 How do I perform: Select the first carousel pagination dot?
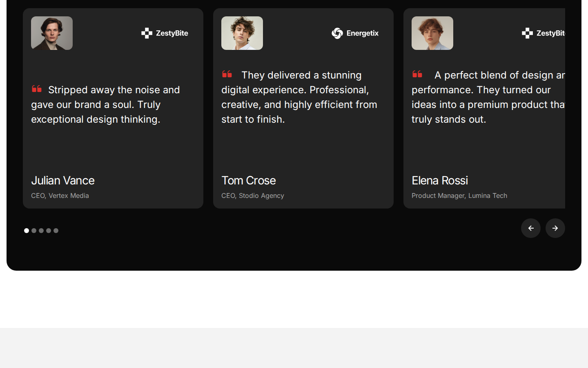pos(27,231)
